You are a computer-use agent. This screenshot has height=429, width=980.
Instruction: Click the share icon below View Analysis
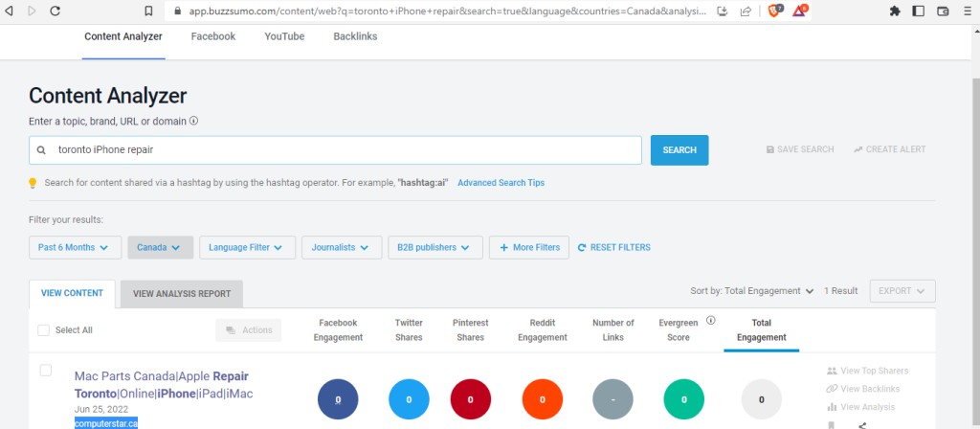pyautogui.click(x=862, y=425)
